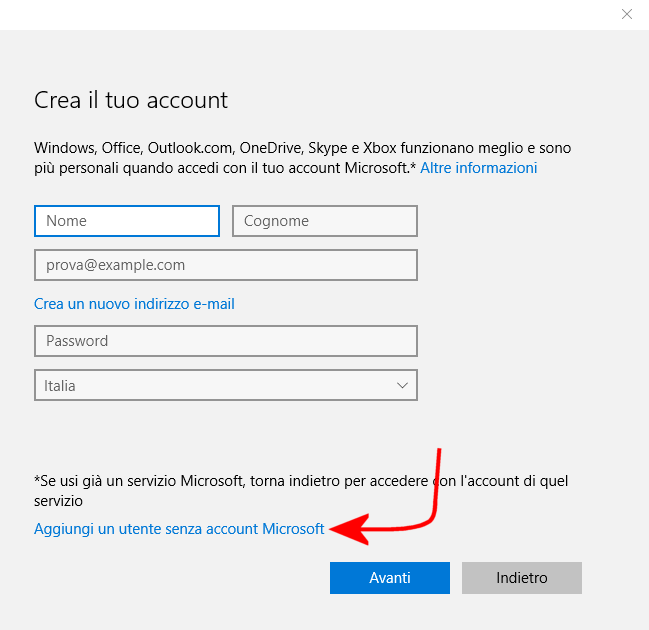Click the Nome input field

126,221
